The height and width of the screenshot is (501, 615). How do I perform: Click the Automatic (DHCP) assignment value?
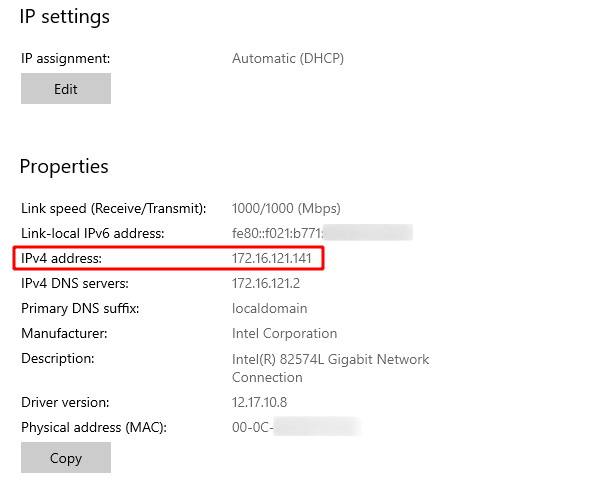[288, 58]
